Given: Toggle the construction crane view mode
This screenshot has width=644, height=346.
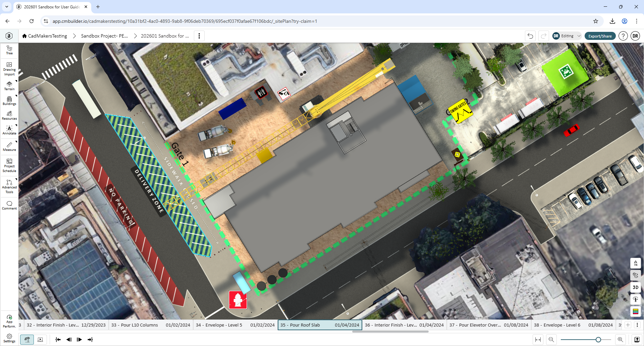Looking at the screenshot, I should (27, 340).
